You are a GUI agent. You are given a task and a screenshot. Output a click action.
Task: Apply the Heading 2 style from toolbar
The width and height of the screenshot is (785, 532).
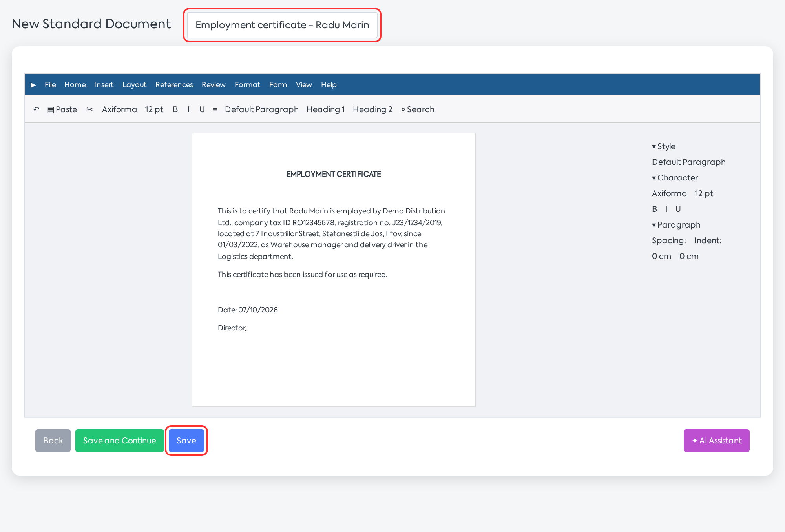(372, 109)
